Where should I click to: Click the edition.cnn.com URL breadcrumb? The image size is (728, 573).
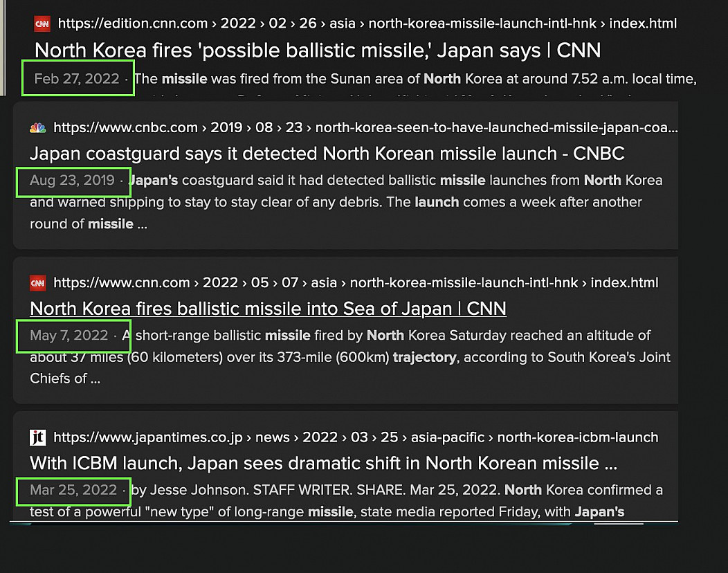(x=367, y=24)
